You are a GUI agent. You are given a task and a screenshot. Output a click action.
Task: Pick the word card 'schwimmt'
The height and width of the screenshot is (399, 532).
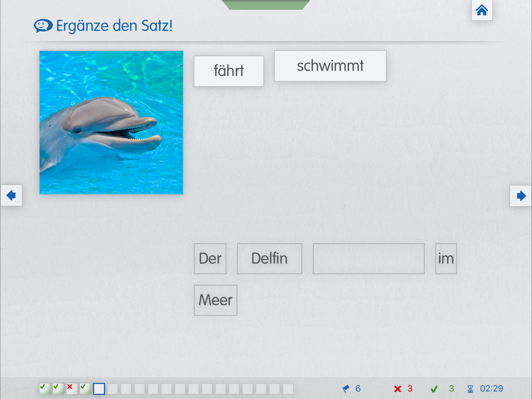330,66
